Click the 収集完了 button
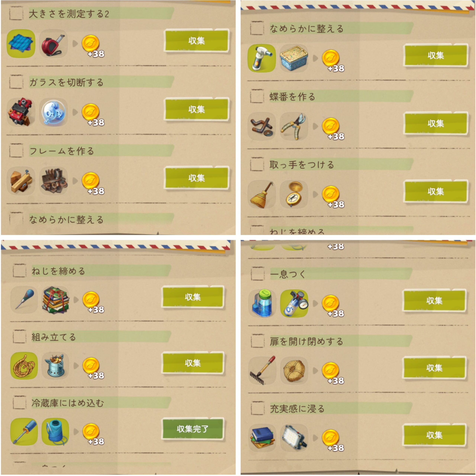The width and height of the screenshot is (476, 476). (x=192, y=429)
